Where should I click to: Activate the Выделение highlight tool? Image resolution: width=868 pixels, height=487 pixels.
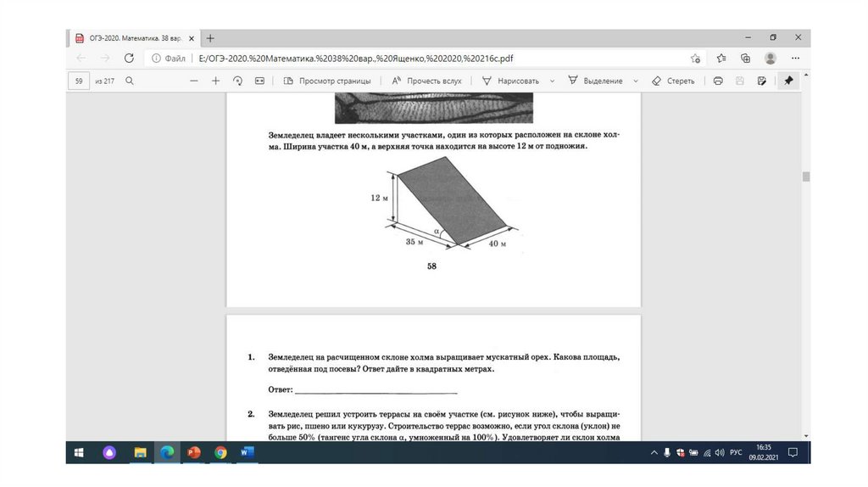click(595, 81)
